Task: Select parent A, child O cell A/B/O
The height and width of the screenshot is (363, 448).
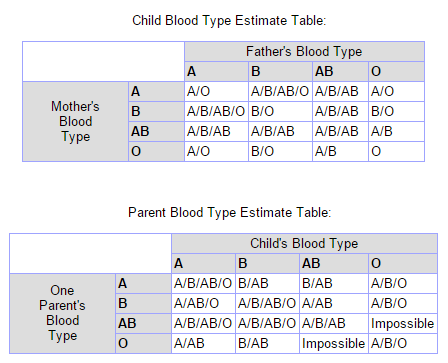Action: coord(403,283)
